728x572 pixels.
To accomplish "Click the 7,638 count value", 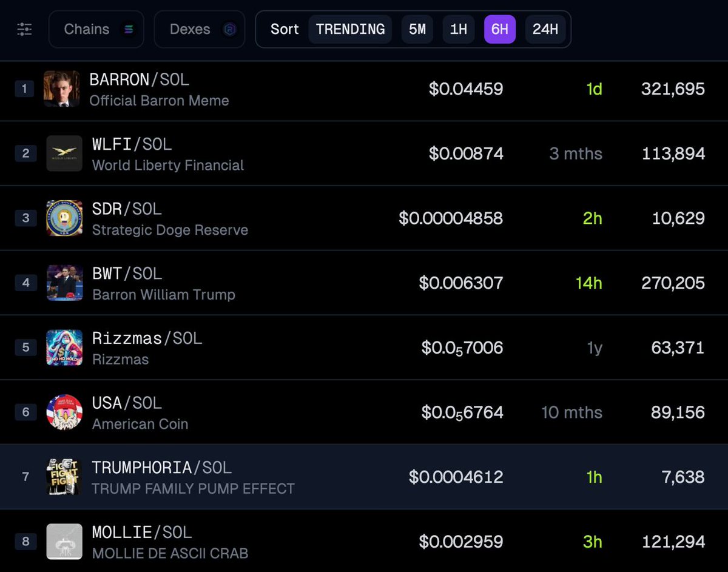I will (683, 477).
